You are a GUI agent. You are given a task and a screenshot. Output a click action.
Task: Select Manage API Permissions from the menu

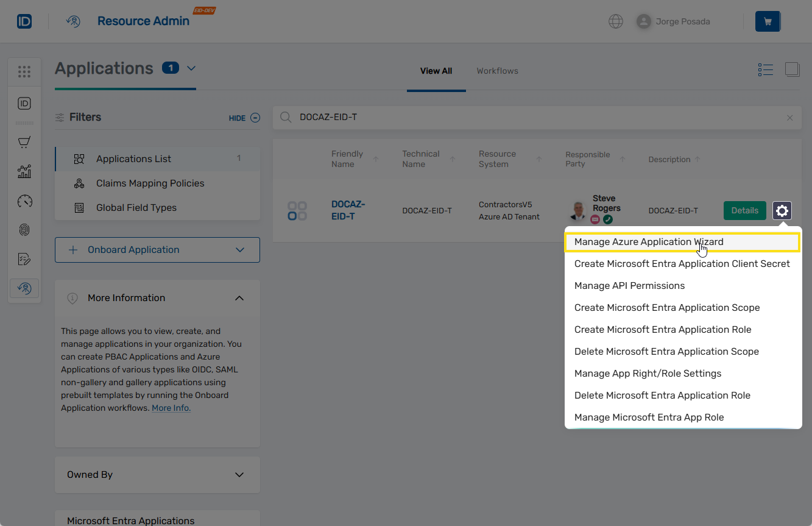click(x=629, y=285)
